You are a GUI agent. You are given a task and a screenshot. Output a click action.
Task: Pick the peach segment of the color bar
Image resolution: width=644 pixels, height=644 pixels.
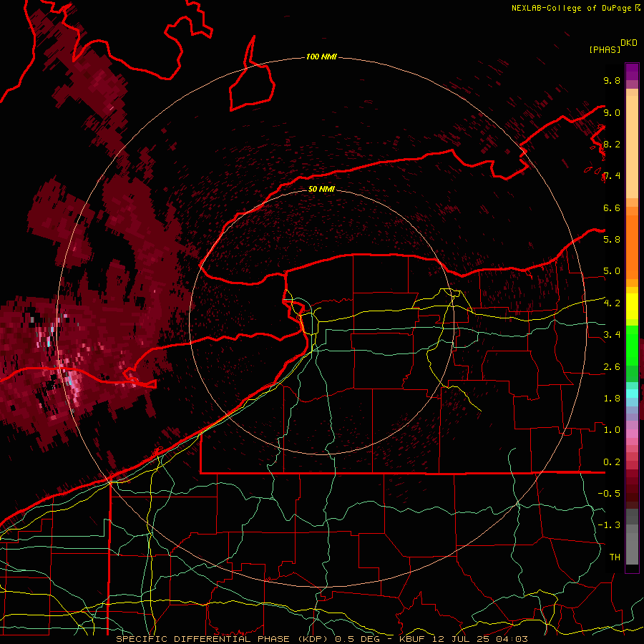pos(632,147)
